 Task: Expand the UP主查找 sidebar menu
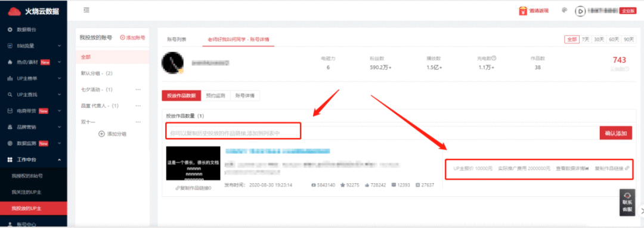[33, 94]
